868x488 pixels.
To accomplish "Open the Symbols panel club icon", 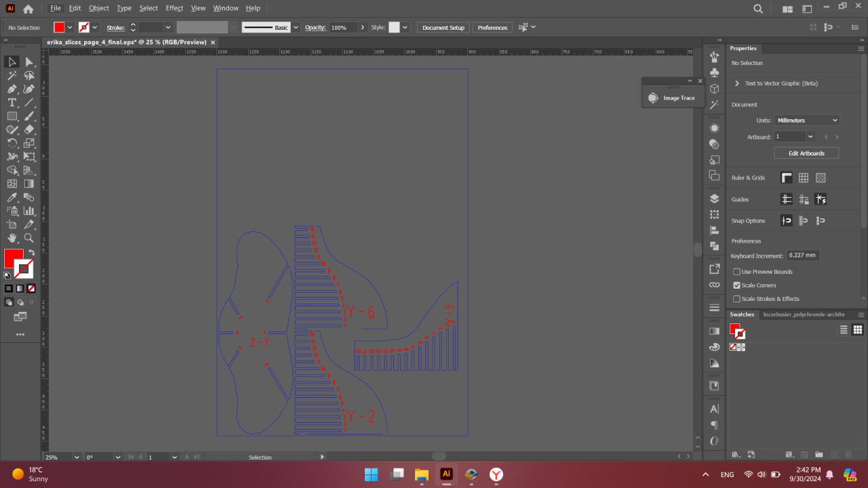I will 714,72.
